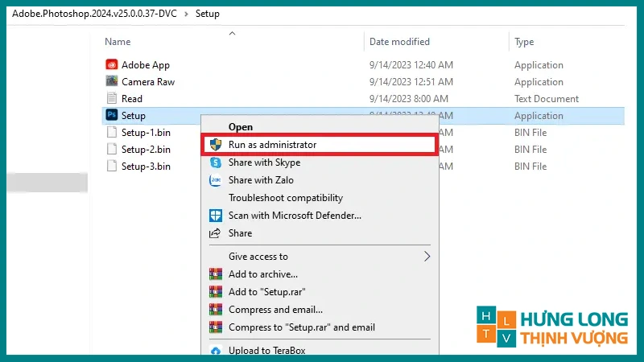Click the TeraBox cloud icon
This screenshot has width=644, height=362.
click(x=216, y=351)
